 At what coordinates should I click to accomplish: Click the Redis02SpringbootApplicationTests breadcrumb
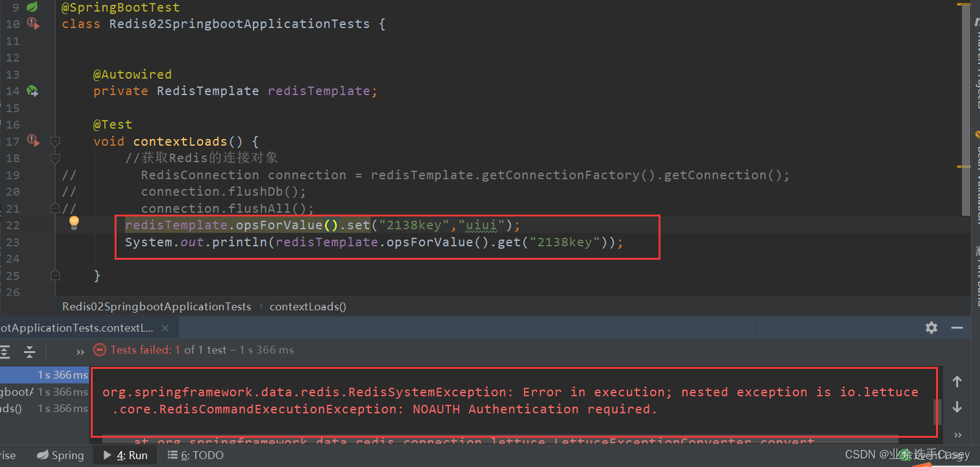(x=157, y=306)
